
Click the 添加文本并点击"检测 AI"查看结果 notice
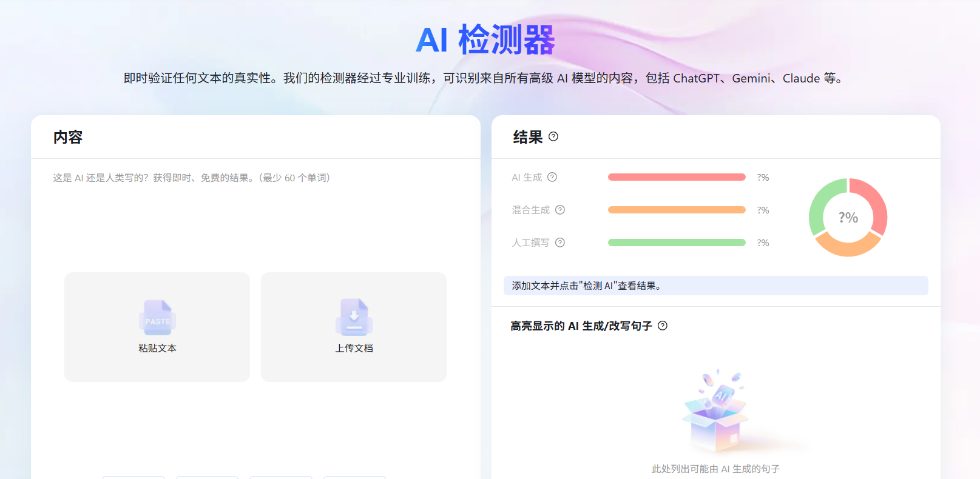[x=715, y=286]
